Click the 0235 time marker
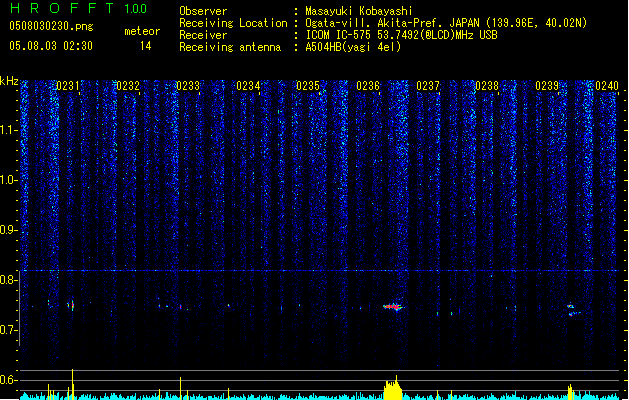Image resolution: width=629 pixels, height=400 pixels. tap(308, 86)
